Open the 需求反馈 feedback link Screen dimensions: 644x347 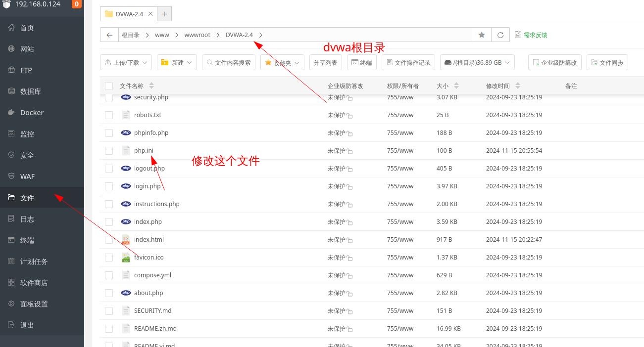pyautogui.click(x=531, y=35)
